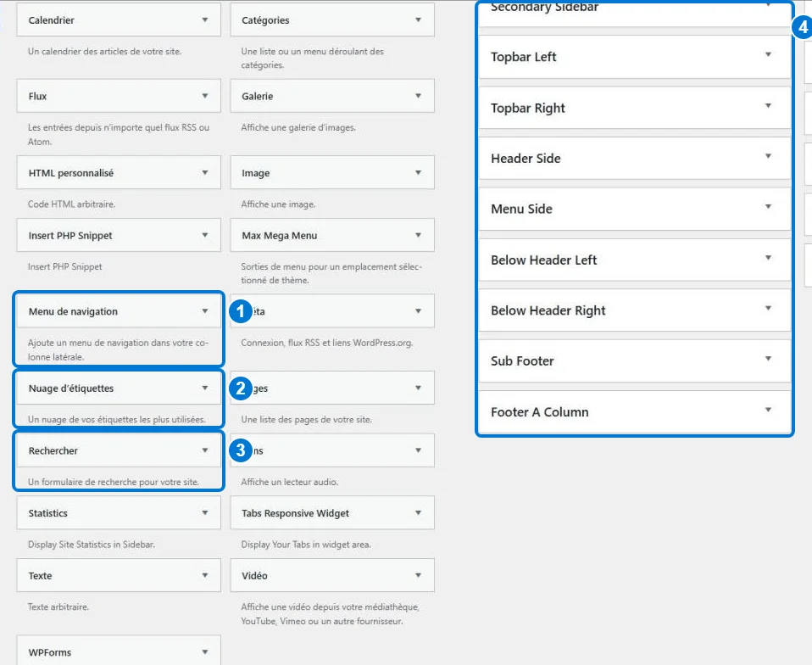Image resolution: width=812 pixels, height=665 pixels.
Task: Expand the Nuage d'étiquettes widget arrow
Action: [x=205, y=388]
